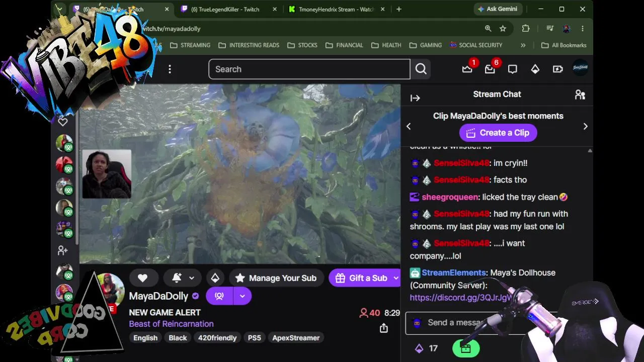Click the Bits diamond button next to bell
Image resolution: width=644 pixels, height=362 pixels.
[215, 278]
